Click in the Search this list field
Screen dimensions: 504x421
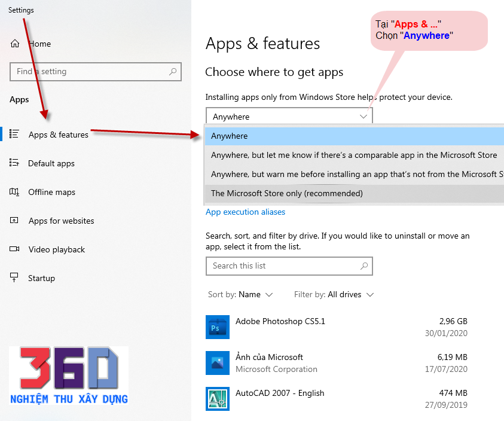tap(289, 266)
